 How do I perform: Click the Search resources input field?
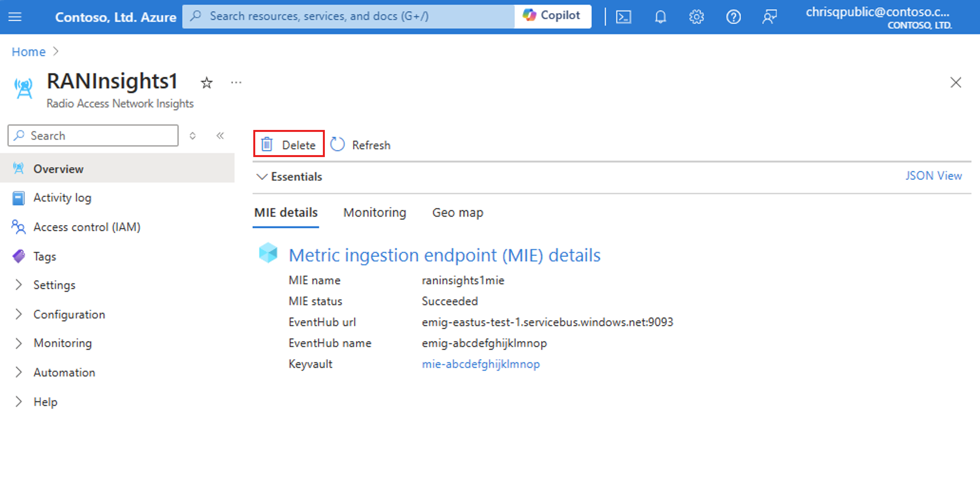point(358,17)
